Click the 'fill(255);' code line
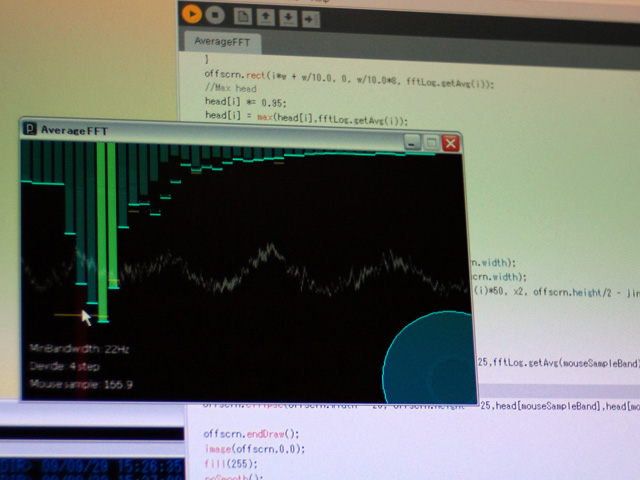Screen dimensions: 640x480 pos(231,464)
